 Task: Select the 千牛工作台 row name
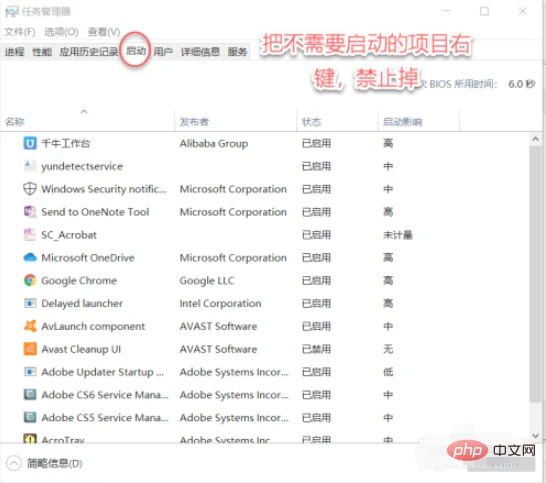66,143
